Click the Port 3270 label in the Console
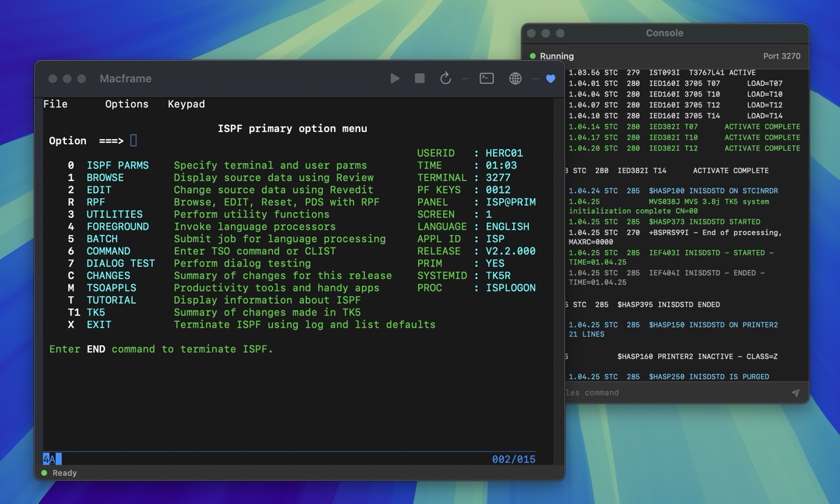Screen dimensions: 840x504 click(782, 56)
